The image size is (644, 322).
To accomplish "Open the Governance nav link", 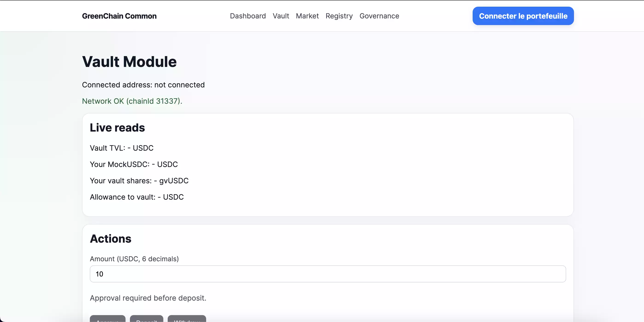I will 379,16.
